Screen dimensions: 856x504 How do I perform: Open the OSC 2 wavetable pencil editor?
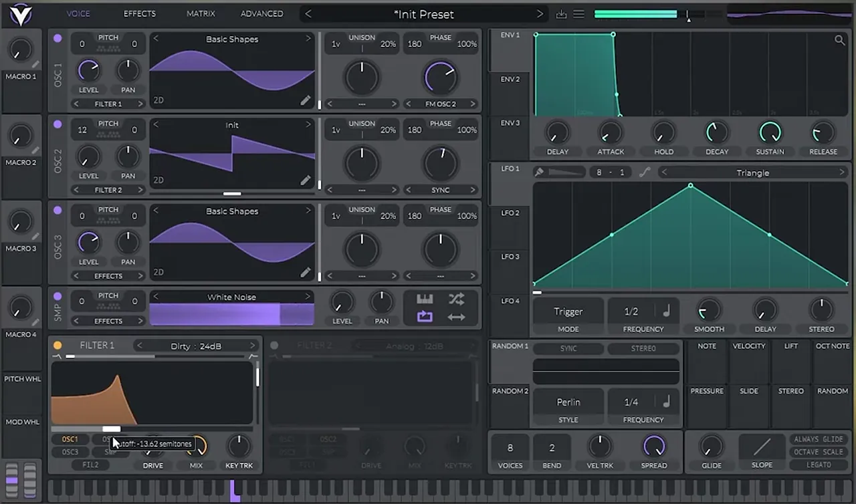coord(305,180)
